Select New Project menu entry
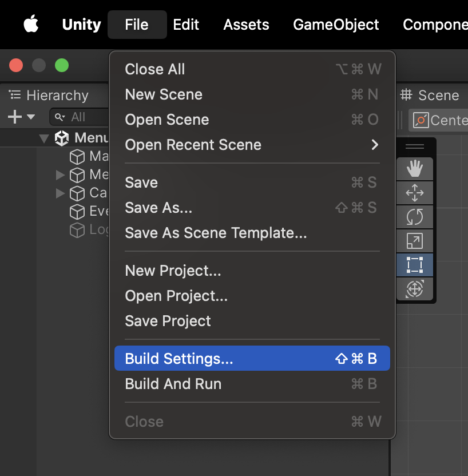Image resolution: width=468 pixels, height=476 pixels. pyautogui.click(x=173, y=271)
